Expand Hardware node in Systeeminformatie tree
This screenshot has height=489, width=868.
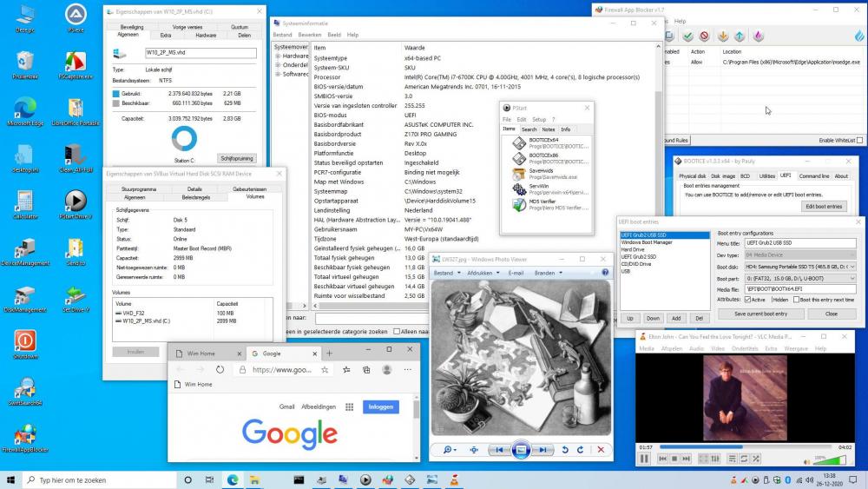tap(278, 56)
